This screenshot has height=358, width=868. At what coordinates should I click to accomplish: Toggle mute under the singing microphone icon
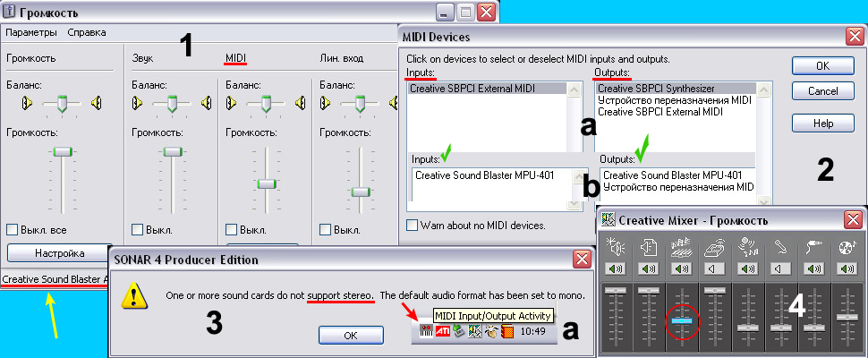(747, 269)
